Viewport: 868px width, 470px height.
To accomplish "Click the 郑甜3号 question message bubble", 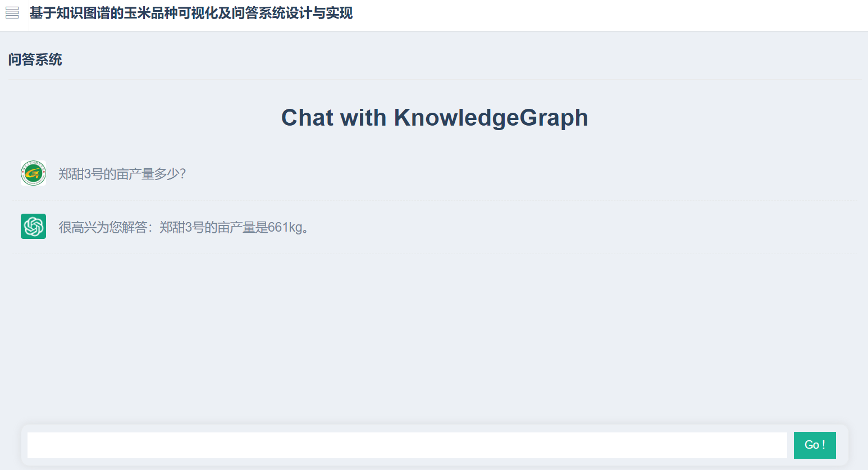I will 123,174.
